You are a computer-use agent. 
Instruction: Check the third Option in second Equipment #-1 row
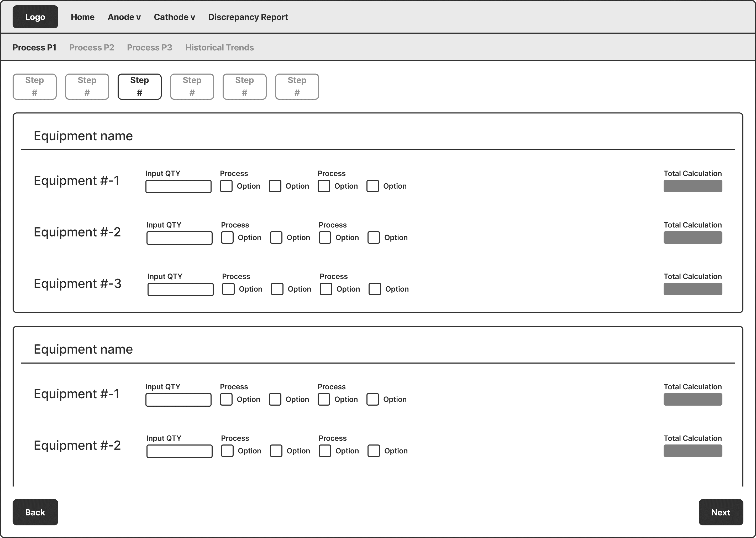(x=324, y=399)
